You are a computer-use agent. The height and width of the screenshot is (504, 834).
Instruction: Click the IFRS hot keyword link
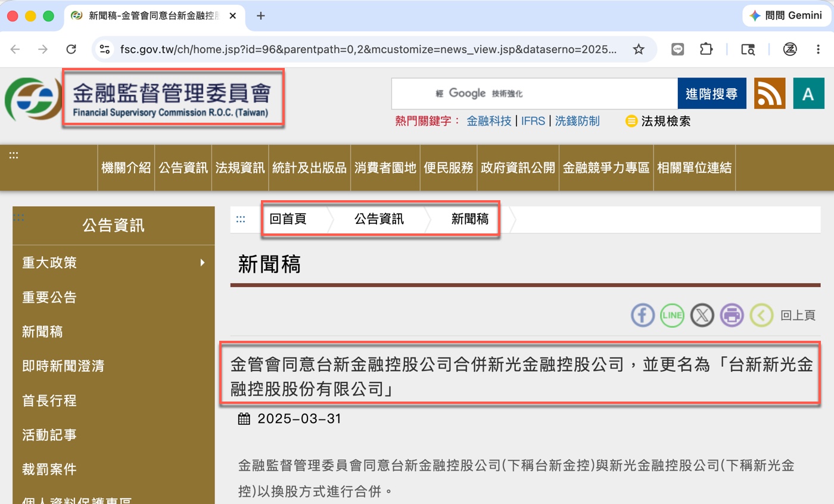coord(533,122)
